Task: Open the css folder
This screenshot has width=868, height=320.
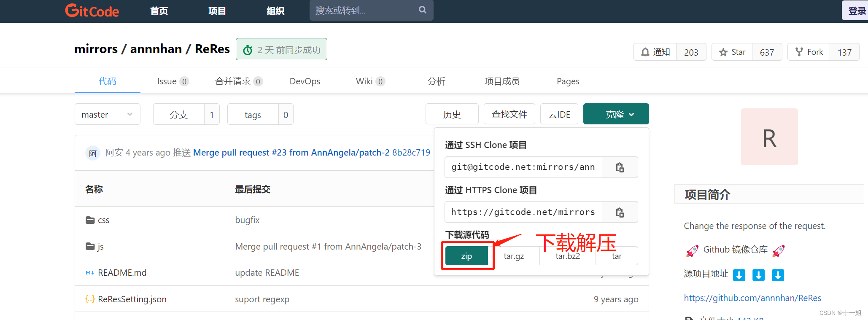Action: click(103, 220)
